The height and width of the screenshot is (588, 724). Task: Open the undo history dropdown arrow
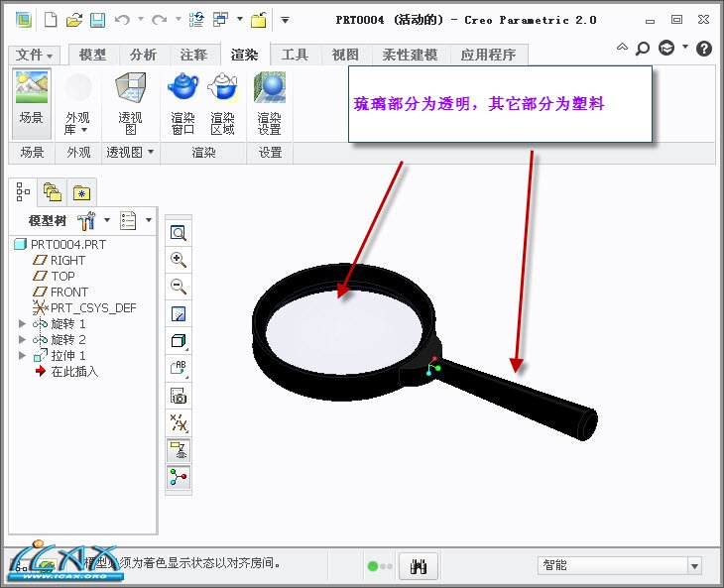141,19
